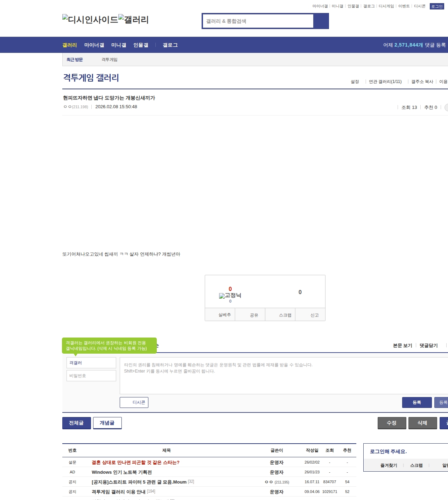448x500 pixels.
Task: Click 즐겨찾기 in the login box
Action: pos(389,466)
